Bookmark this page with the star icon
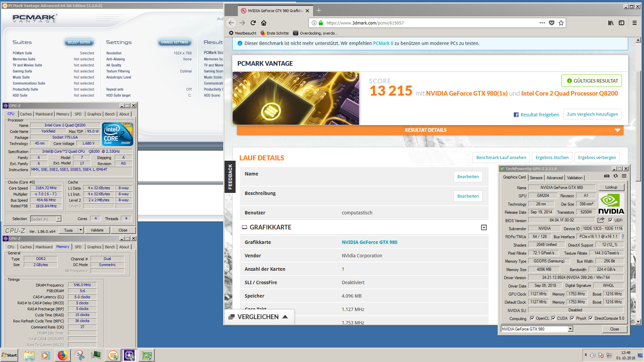 561,23
